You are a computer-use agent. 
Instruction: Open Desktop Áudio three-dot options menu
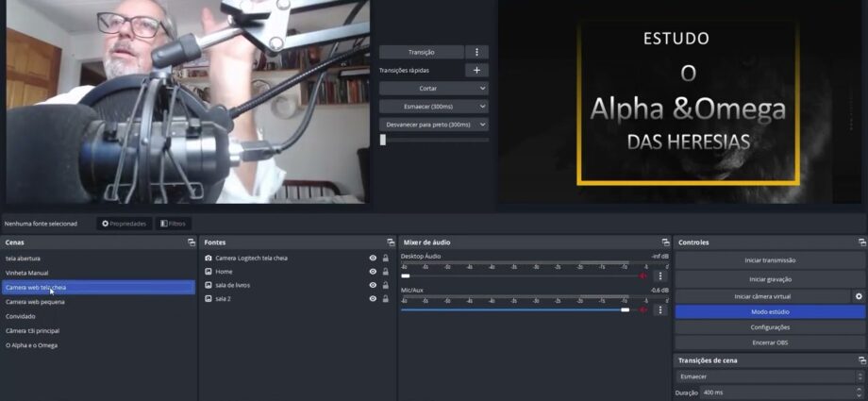tap(660, 276)
